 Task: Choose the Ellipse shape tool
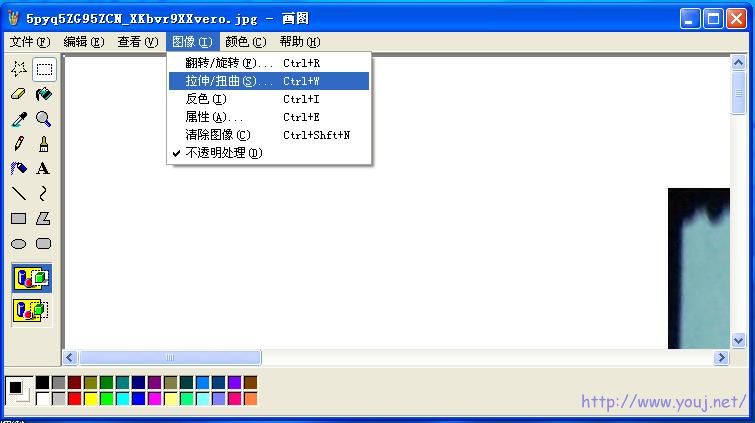click(19, 244)
